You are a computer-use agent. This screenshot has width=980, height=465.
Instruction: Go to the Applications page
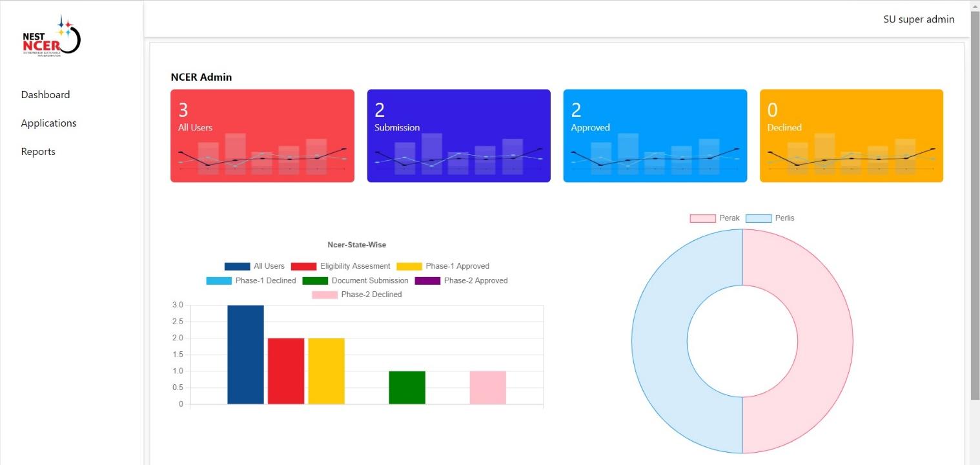click(x=48, y=123)
